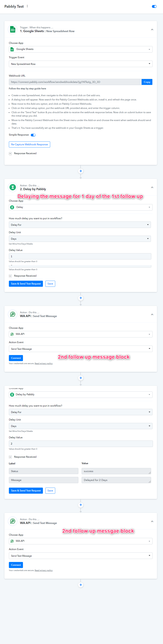Click the second WA API step icon
The image size is (163, 644).
[12, 521]
